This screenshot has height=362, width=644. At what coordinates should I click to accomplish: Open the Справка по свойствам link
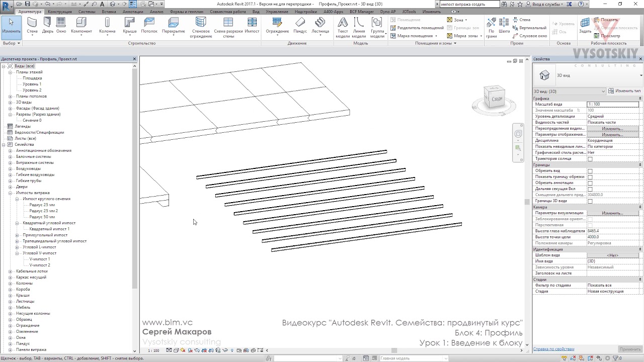click(553, 349)
